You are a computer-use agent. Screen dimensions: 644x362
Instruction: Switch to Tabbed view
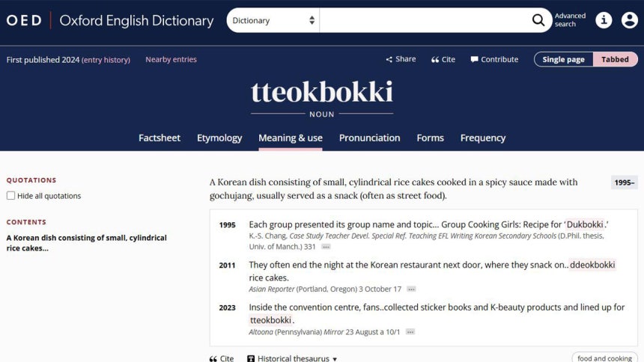pyautogui.click(x=615, y=60)
